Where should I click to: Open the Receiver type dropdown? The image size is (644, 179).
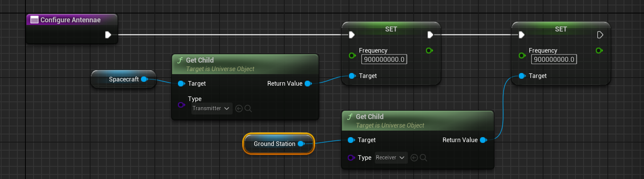(x=391, y=157)
